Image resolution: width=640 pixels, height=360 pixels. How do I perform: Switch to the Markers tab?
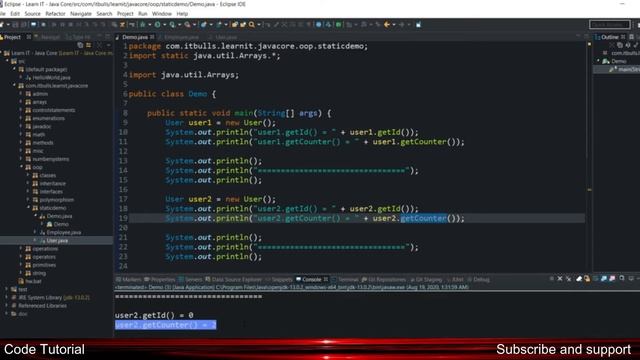(x=129, y=280)
